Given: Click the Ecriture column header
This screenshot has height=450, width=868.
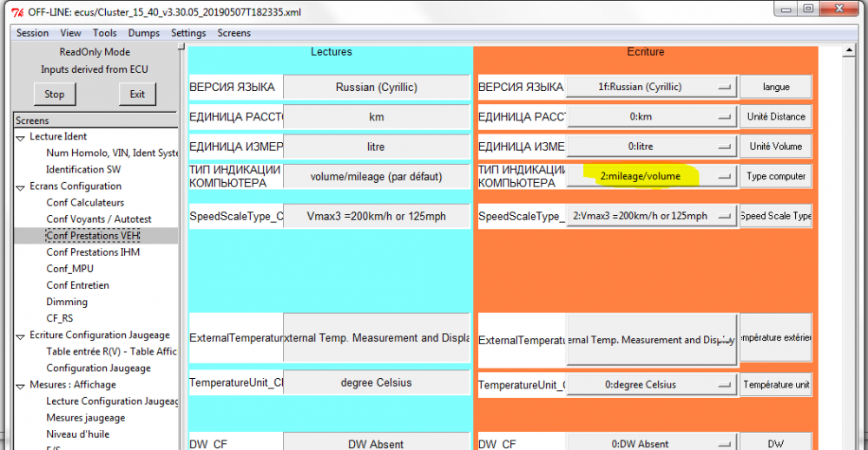Looking at the screenshot, I should click(646, 52).
